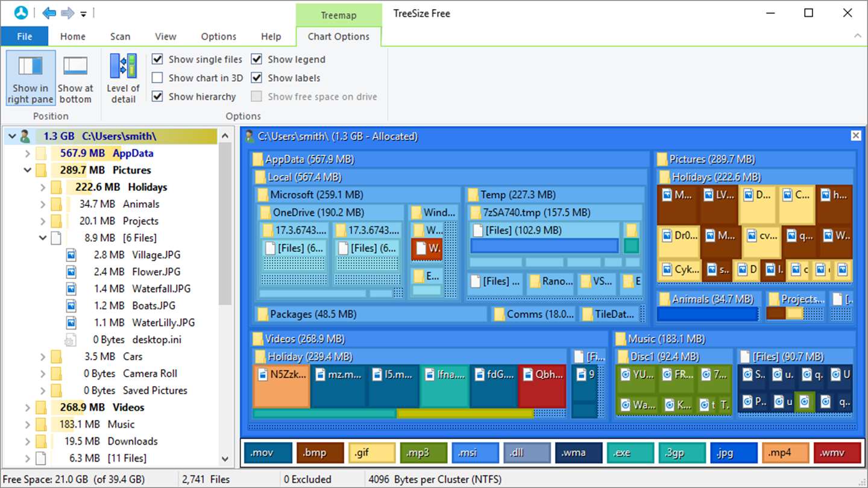
Task: Click the Free Space status bar entry
Action: [x=74, y=480]
